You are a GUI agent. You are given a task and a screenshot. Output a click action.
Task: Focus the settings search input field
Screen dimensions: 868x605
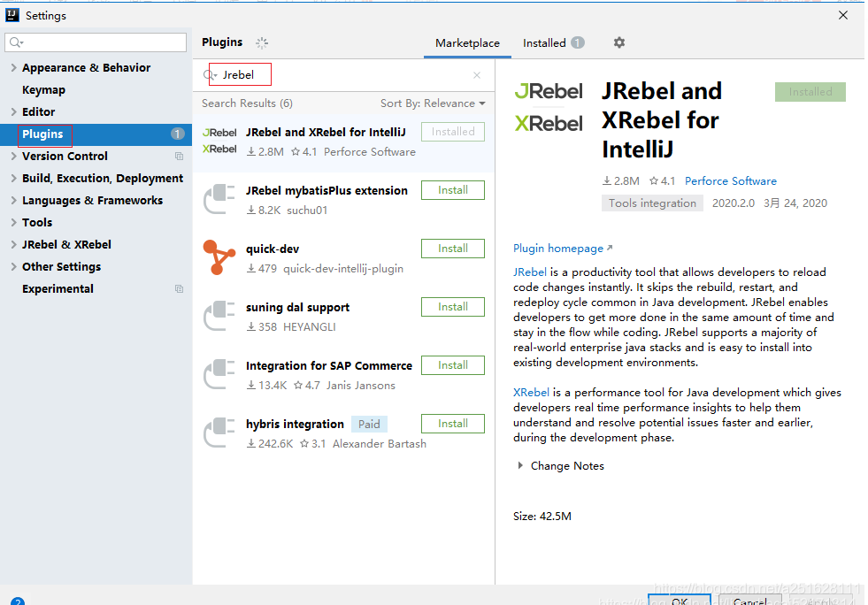96,42
